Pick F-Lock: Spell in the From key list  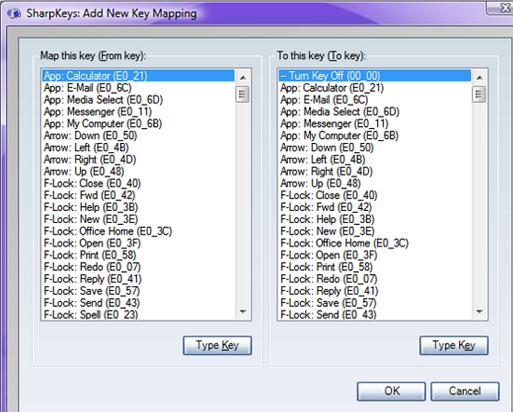tap(138, 315)
